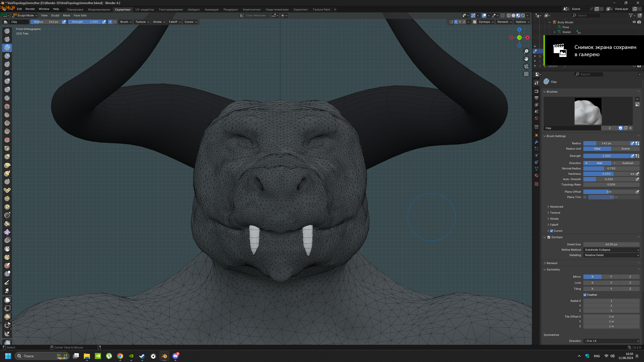Toggle camera view icon in viewport
Image resolution: width=644 pixels, height=362 pixels.
pos(526,67)
